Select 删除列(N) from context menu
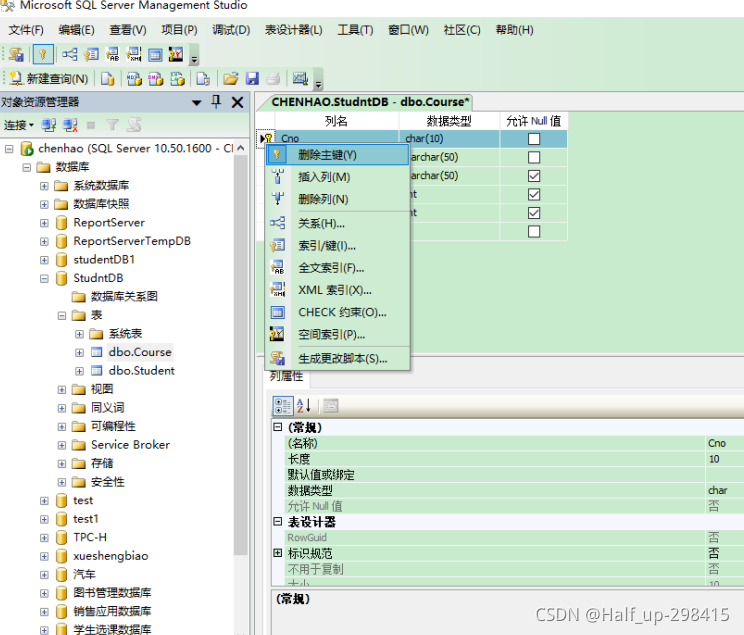 tap(337, 199)
